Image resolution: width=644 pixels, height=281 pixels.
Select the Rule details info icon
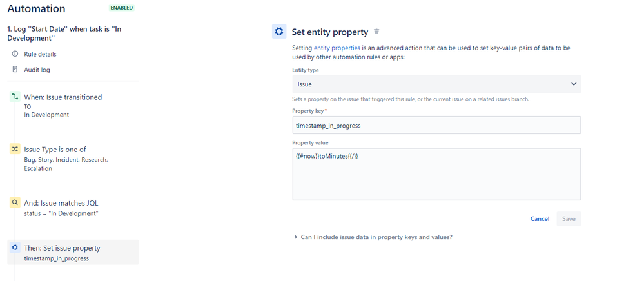(15, 54)
